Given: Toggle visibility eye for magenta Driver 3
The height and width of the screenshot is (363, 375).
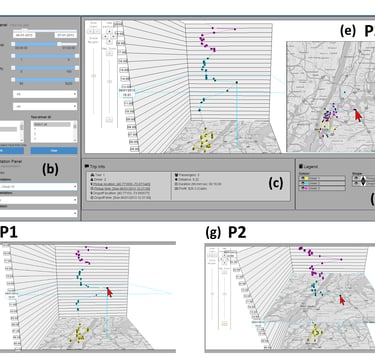Looking at the screenshot, I should coord(302,188).
